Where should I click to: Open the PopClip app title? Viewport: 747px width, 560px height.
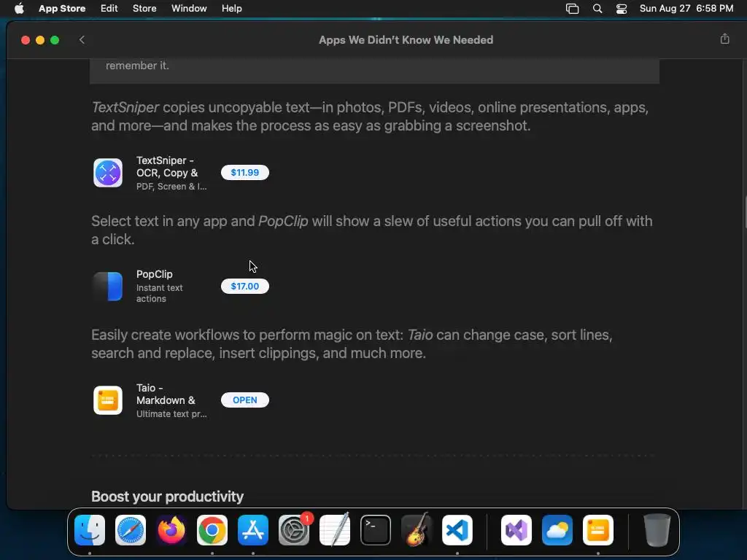[x=155, y=274]
